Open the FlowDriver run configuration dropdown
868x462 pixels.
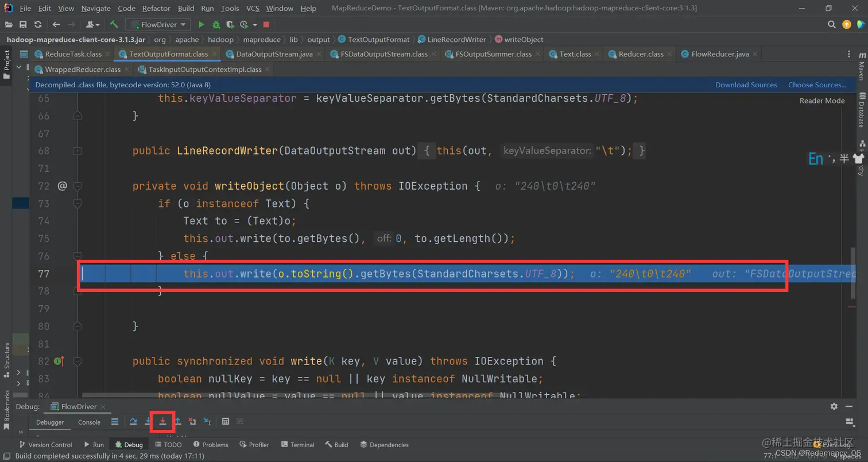[158, 25]
